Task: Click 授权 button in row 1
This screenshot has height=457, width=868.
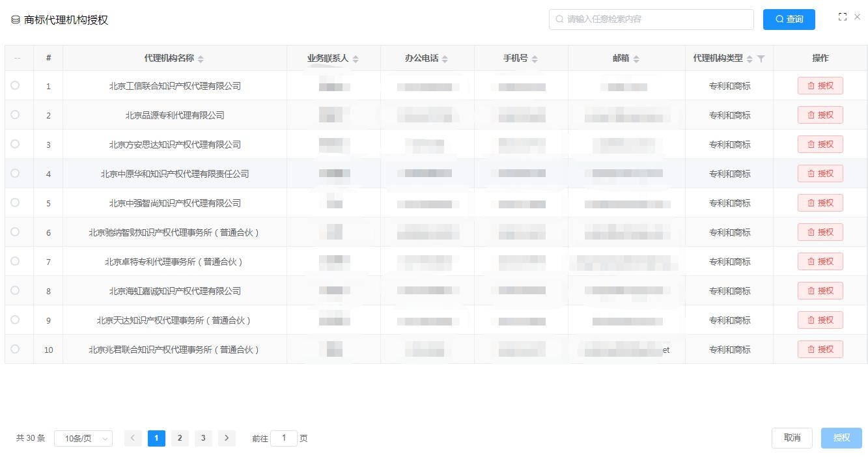Action: pyautogui.click(x=820, y=85)
